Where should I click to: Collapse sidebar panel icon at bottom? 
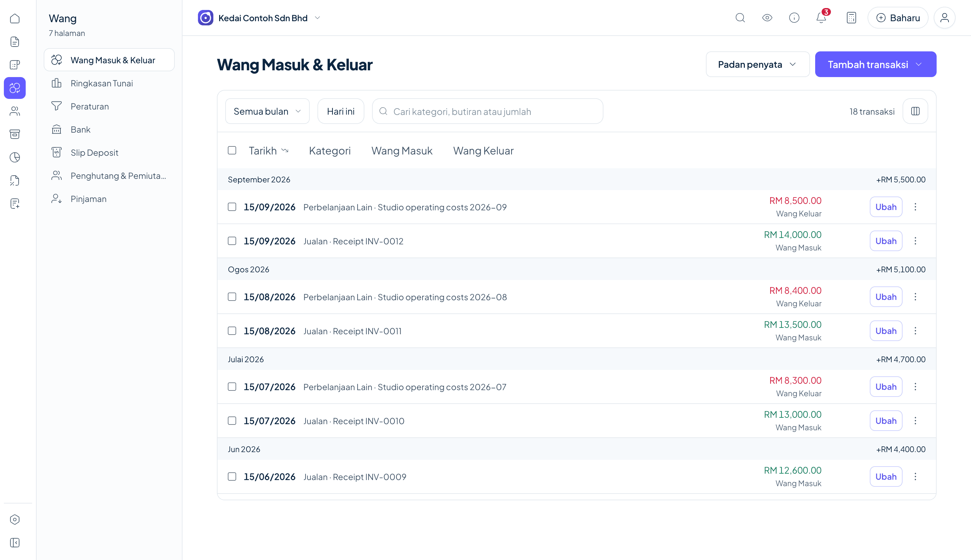click(15, 543)
